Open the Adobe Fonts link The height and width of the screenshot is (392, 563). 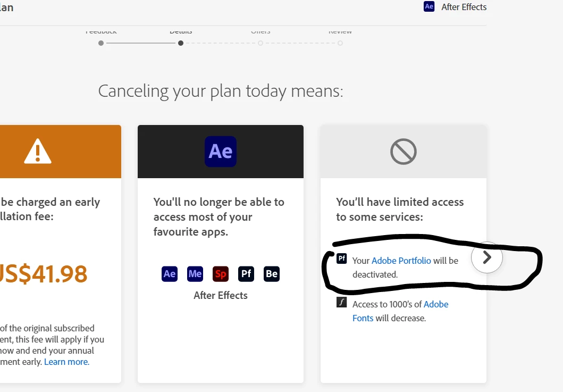click(x=400, y=311)
